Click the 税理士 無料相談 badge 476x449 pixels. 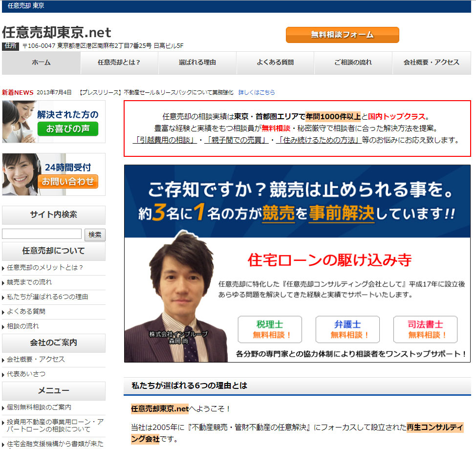tap(270, 329)
